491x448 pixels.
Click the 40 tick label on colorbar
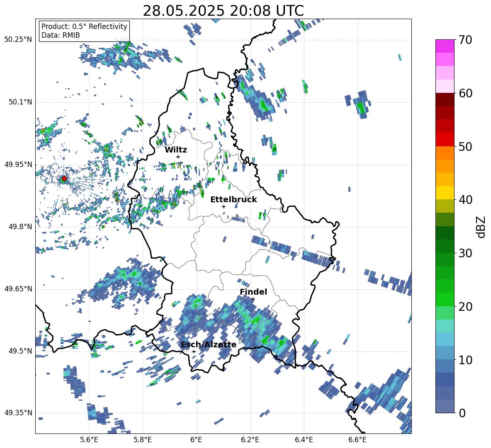click(465, 200)
